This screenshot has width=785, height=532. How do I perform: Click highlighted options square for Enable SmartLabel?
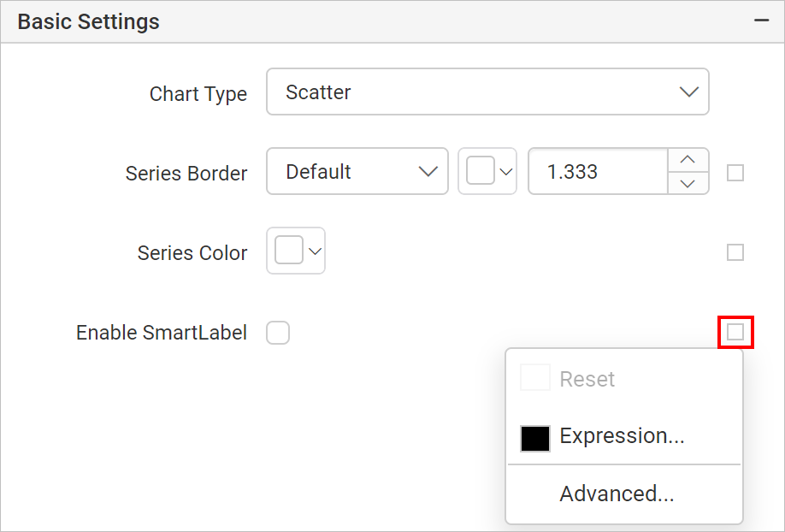735,332
